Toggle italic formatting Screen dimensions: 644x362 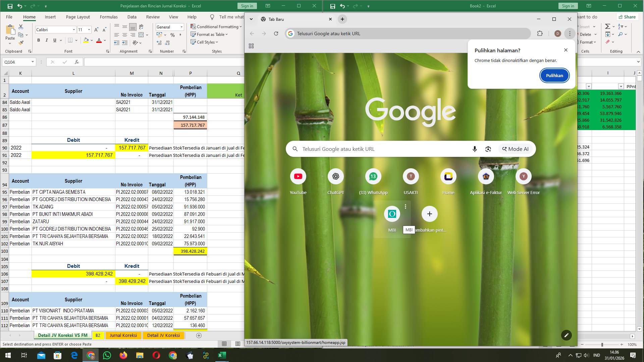point(47,40)
